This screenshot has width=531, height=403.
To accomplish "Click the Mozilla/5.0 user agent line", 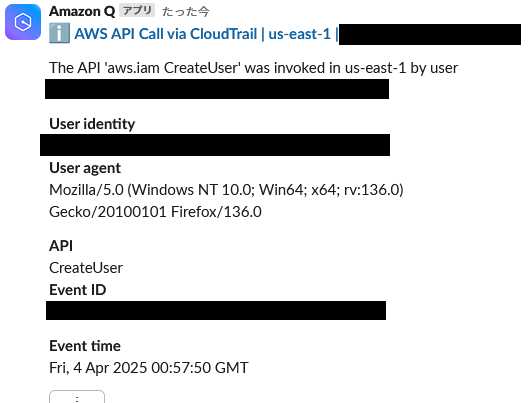I will (226, 190).
